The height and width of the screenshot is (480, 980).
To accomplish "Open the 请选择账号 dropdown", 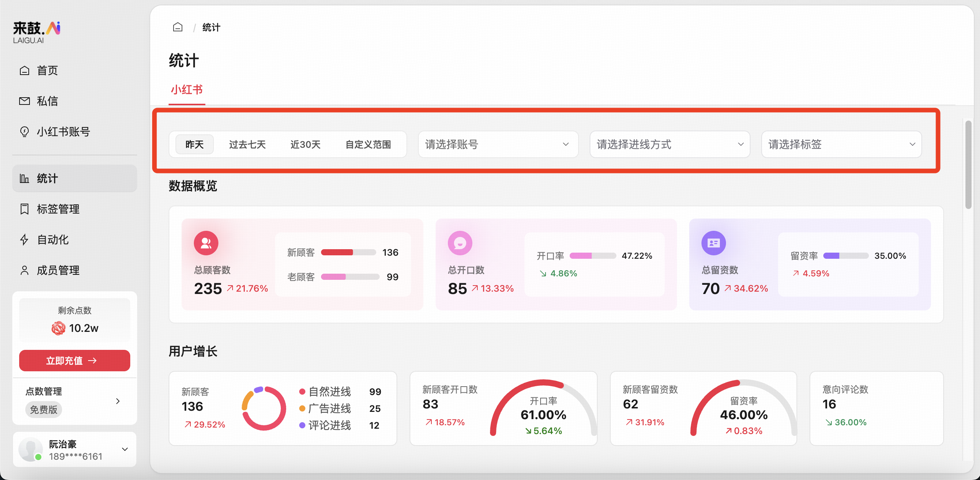I will click(x=498, y=144).
